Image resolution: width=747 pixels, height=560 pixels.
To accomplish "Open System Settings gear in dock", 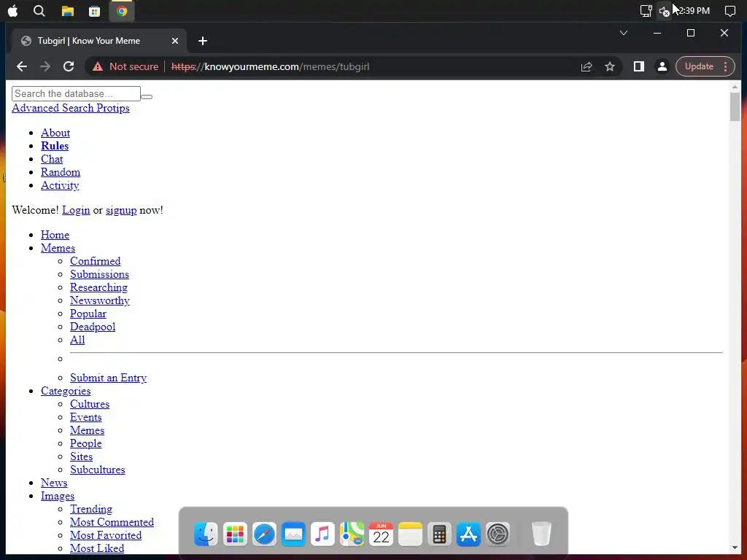I will tap(498, 534).
